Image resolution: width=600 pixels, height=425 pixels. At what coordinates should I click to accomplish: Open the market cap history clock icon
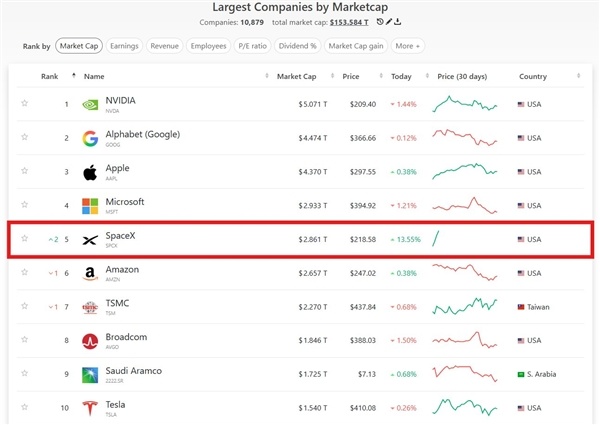coord(380,22)
